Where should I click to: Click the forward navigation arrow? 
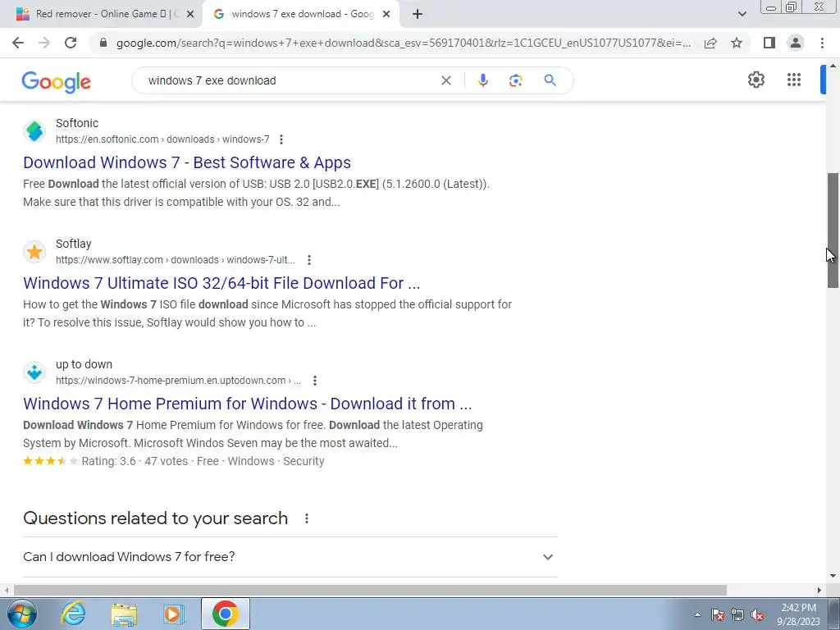pyautogui.click(x=44, y=43)
